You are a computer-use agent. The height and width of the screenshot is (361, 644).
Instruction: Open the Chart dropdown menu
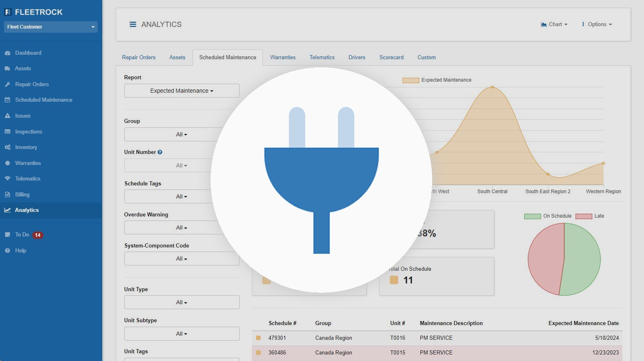coord(554,25)
